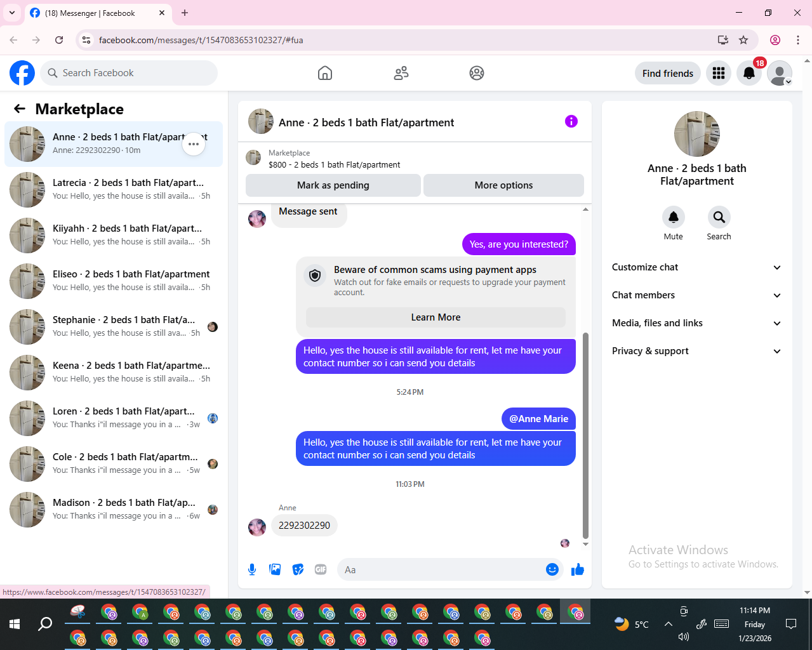Viewport: 812px width, 650px height.
Task: Open a new Chrome tab
Action: [x=185, y=13]
